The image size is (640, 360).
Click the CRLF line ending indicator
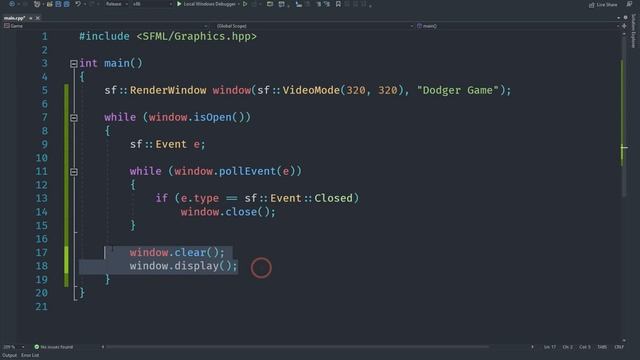[619, 347]
